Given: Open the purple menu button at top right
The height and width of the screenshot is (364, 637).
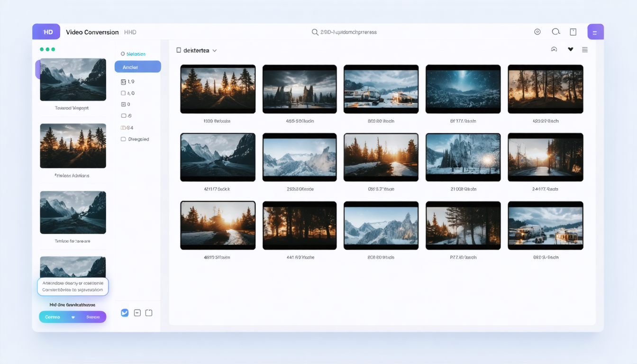Looking at the screenshot, I should tap(595, 32).
